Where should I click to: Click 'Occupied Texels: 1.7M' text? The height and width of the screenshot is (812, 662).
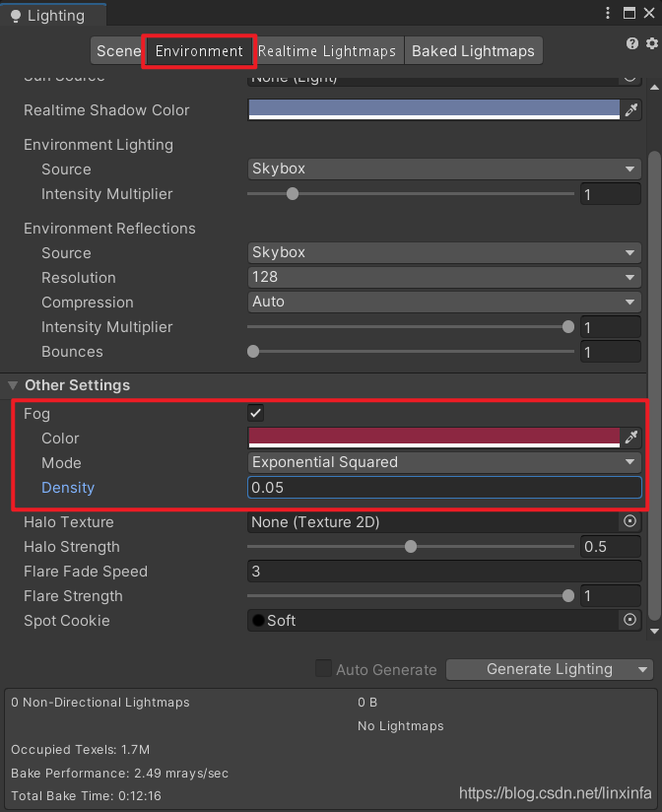80,749
